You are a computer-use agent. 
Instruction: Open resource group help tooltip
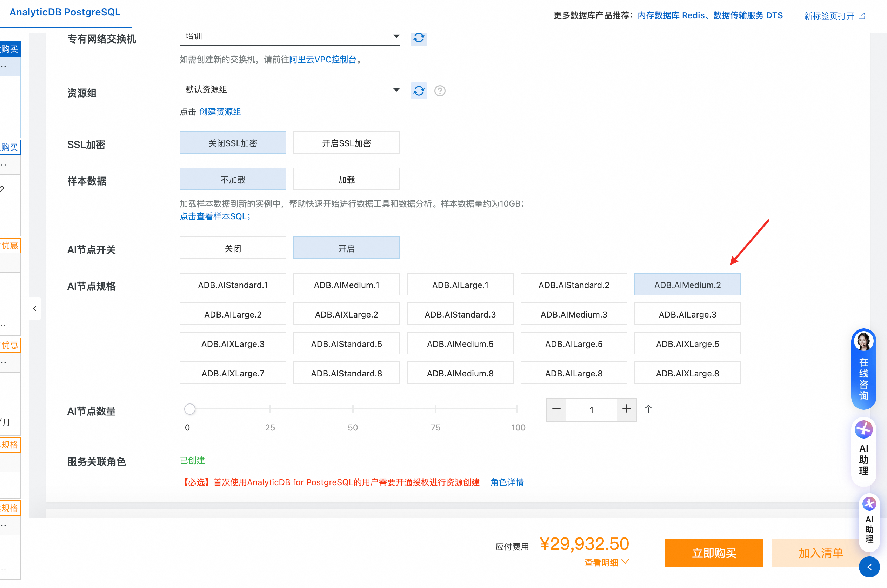point(440,91)
